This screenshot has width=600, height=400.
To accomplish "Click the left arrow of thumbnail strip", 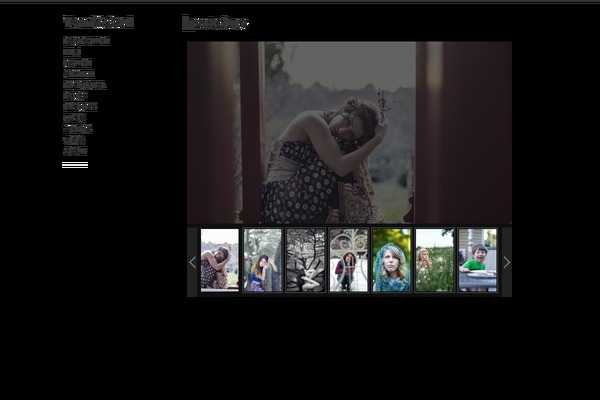I will click(193, 262).
